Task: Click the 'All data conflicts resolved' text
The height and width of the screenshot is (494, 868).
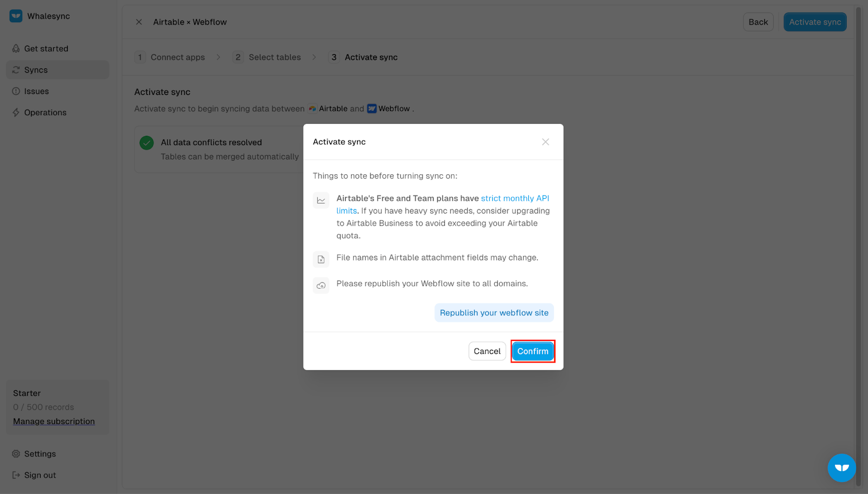Action: [x=211, y=142]
